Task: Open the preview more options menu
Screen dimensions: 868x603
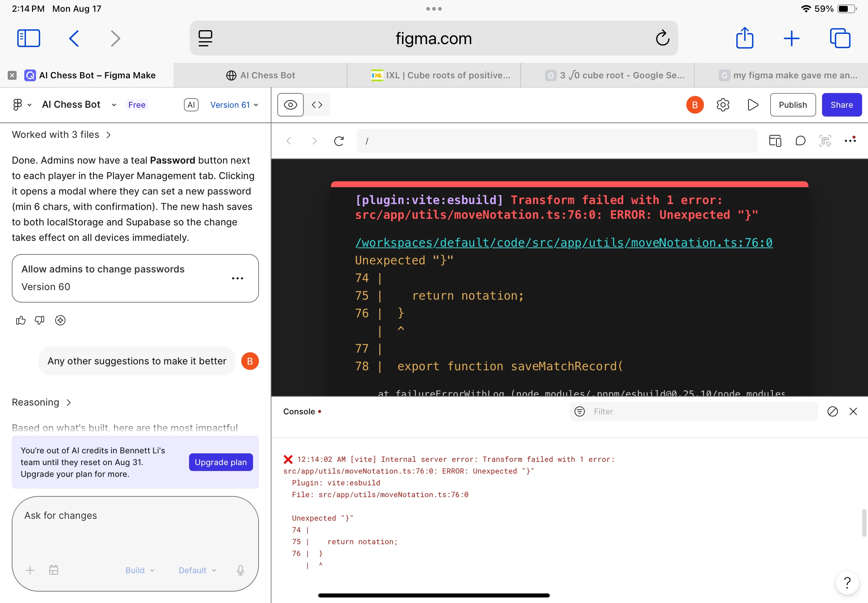Action: pos(850,140)
